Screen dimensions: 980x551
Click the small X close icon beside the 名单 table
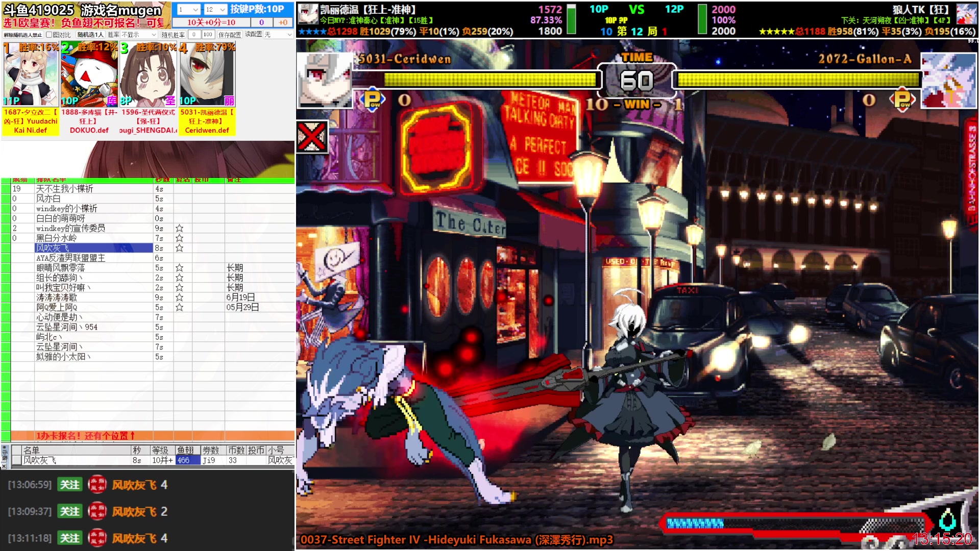(4, 465)
